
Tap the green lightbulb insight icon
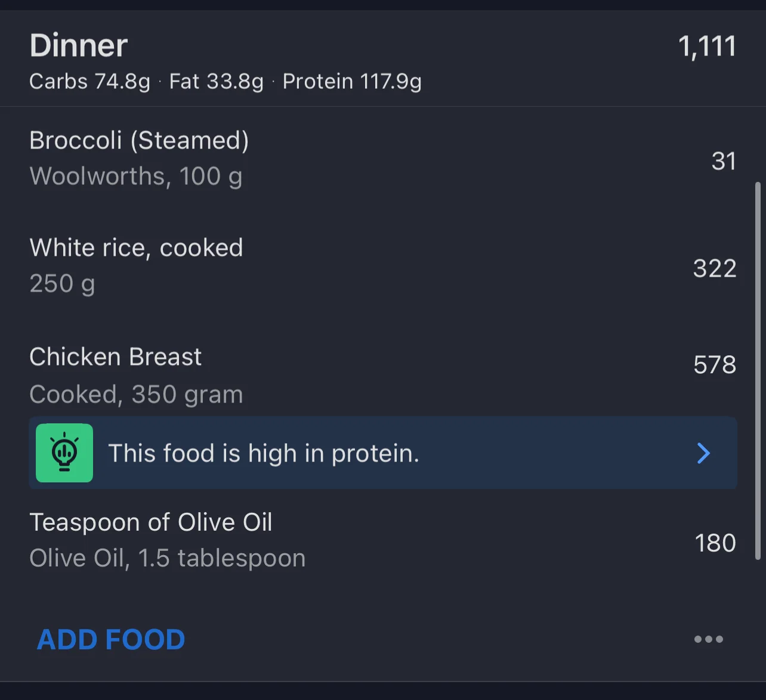click(64, 453)
